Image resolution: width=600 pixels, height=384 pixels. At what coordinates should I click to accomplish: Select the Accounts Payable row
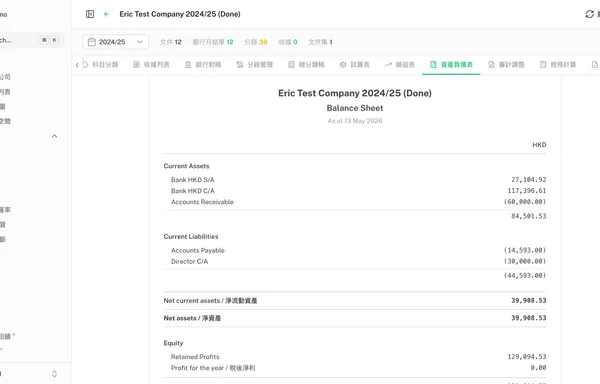coord(355,251)
